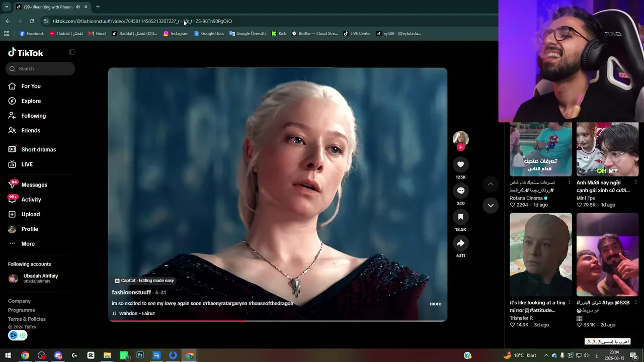Viewport: 644px width, 362px height.
Task: View site information icon in address bar
Action: coord(46,21)
